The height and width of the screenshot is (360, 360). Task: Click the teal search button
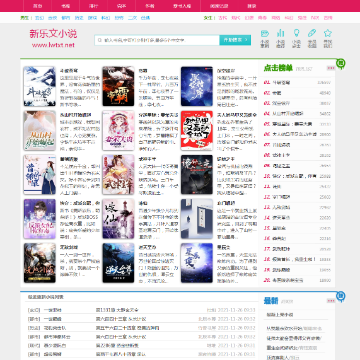(235, 40)
